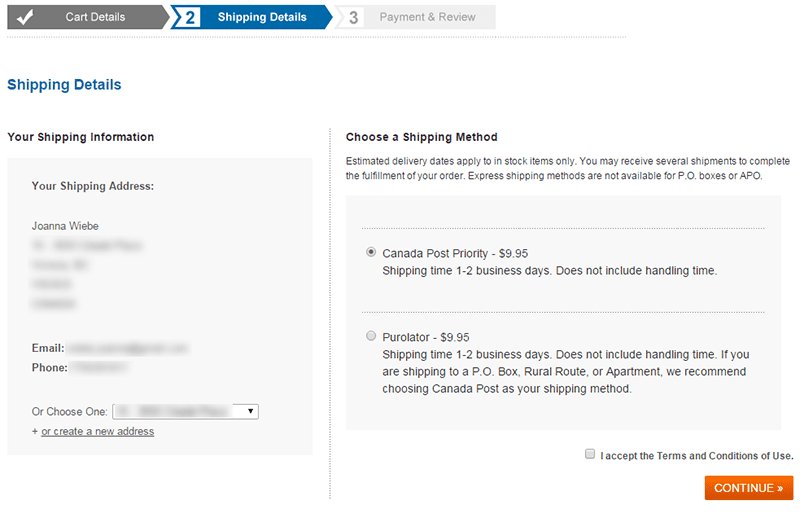Click the step 3 number icon
Screen dimensions: 800x518
point(353,17)
